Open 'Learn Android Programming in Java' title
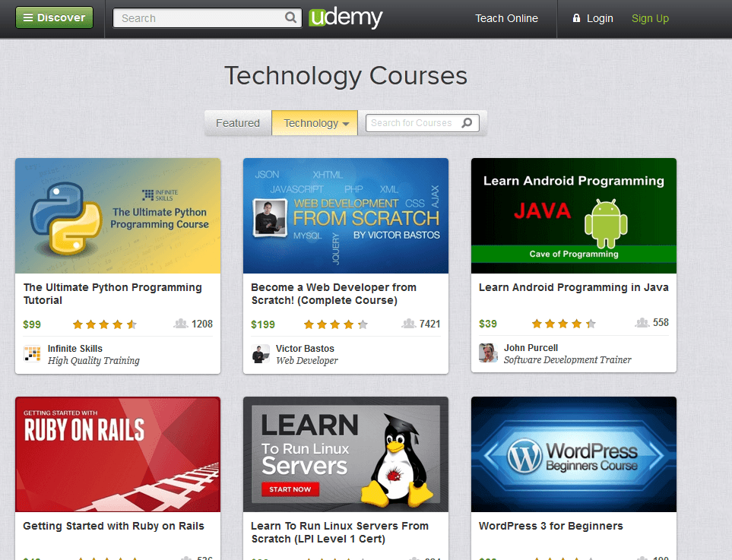The image size is (732, 560). (574, 287)
